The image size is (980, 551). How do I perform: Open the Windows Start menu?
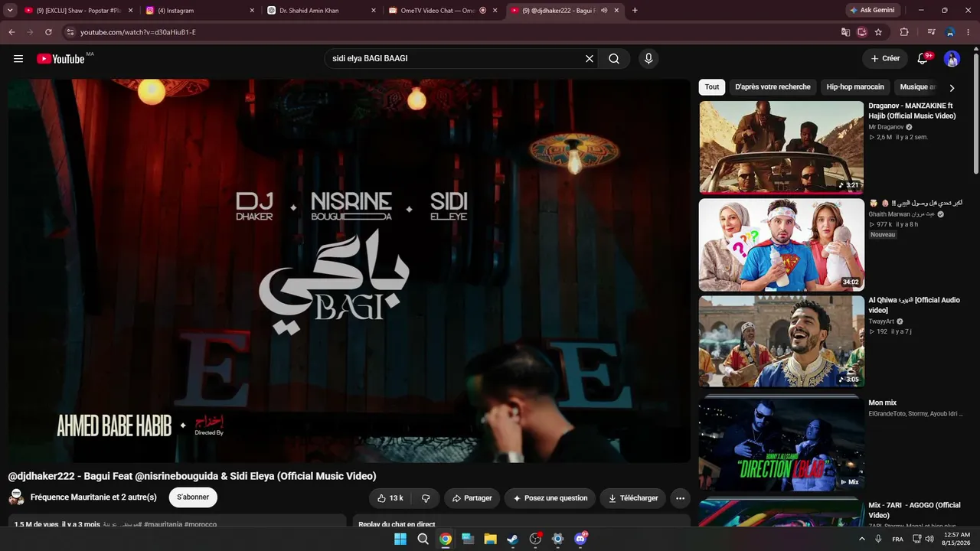point(400,539)
